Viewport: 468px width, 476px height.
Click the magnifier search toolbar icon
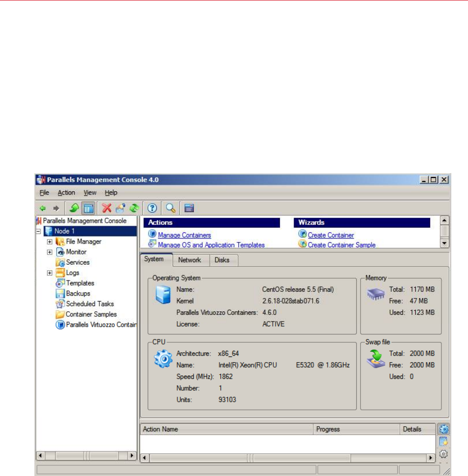171,208
